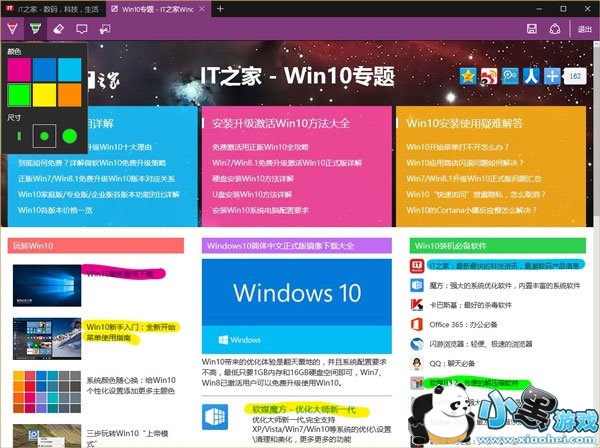Pick the yellow highlighter color
This screenshot has width=600, height=448.
pos(44,95)
